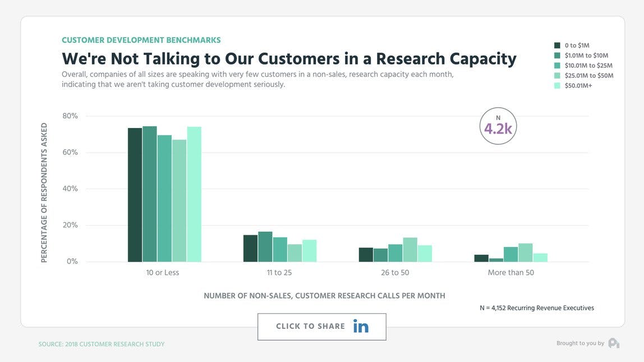
Task: Select the "$1.01M to $10M" legend color square
Action: pyautogui.click(x=557, y=56)
